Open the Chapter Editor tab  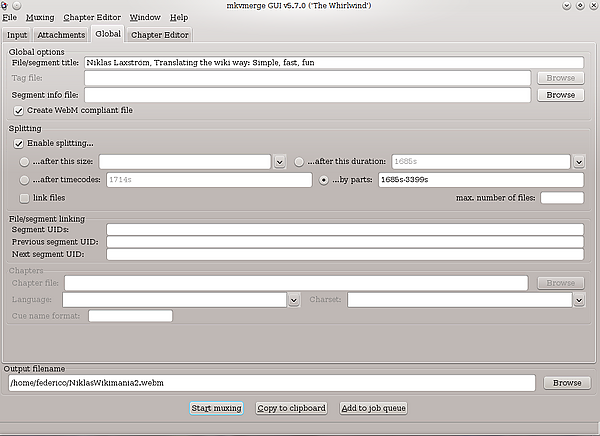(159, 34)
